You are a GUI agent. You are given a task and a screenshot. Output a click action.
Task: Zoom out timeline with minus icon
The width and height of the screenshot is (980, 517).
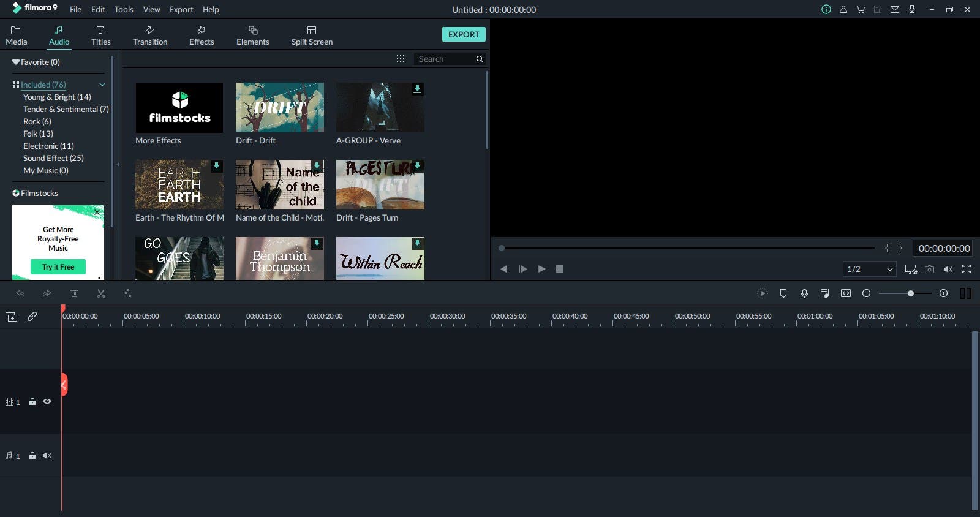[866, 293]
